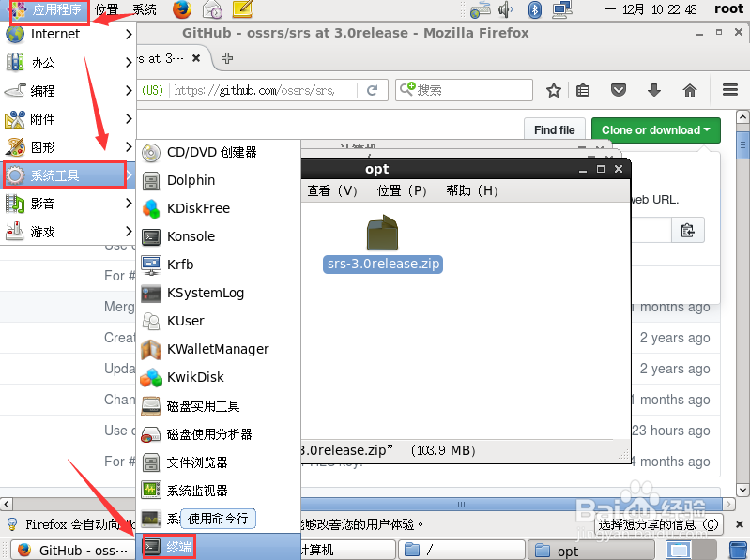Open 位置 (P) menu in opt window
Screen dimensions: 750x560
point(402,191)
